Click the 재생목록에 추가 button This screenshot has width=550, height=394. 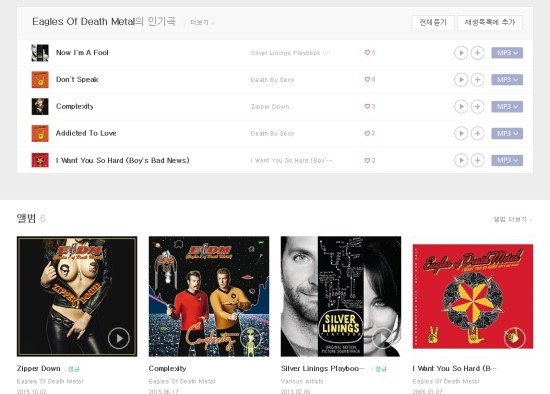[x=490, y=23]
